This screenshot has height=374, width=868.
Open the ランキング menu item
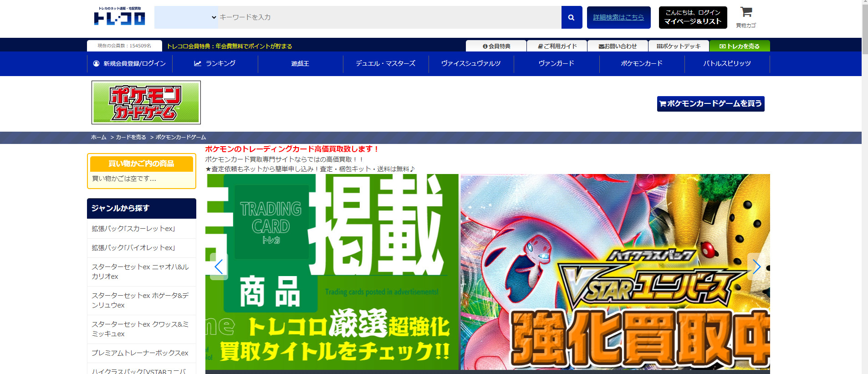click(215, 64)
